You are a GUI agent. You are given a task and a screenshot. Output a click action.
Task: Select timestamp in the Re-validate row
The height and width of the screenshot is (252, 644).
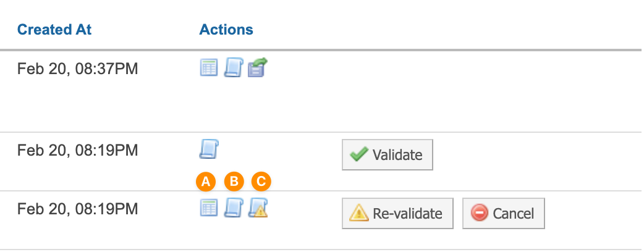[77, 209]
